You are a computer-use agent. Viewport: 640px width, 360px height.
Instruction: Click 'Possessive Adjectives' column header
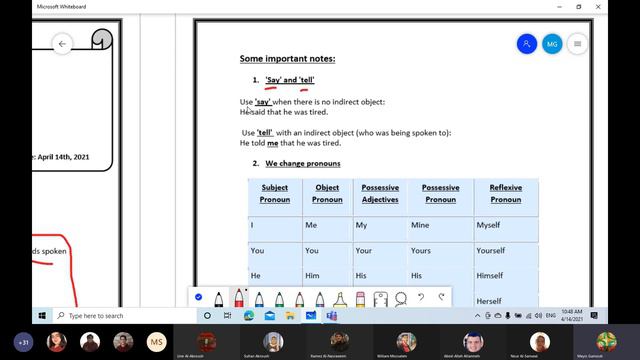pos(380,193)
